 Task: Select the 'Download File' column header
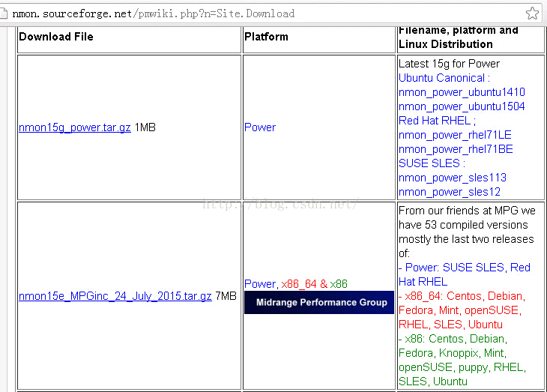56,37
